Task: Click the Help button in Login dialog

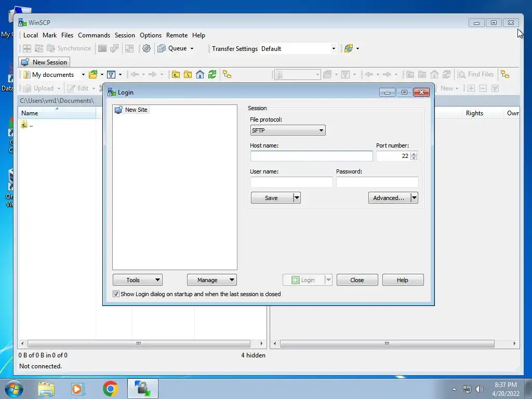Action: (403, 280)
